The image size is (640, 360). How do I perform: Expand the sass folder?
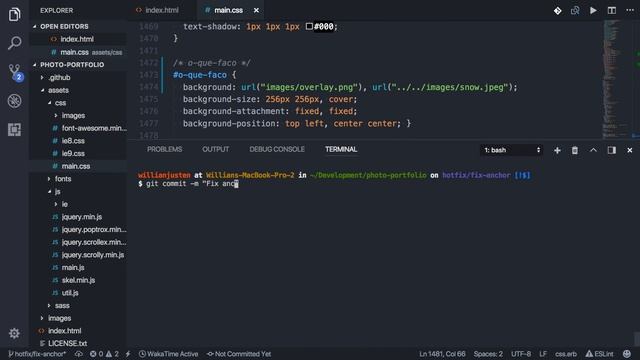pos(62,305)
